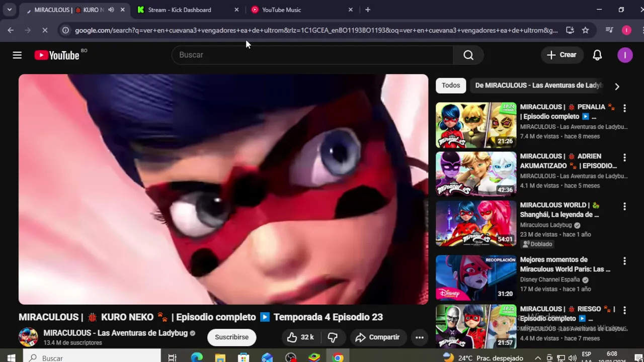Launch Microsoft Edge from taskbar
The height and width of the screenshot is (362, 644).
pos(197,358)
